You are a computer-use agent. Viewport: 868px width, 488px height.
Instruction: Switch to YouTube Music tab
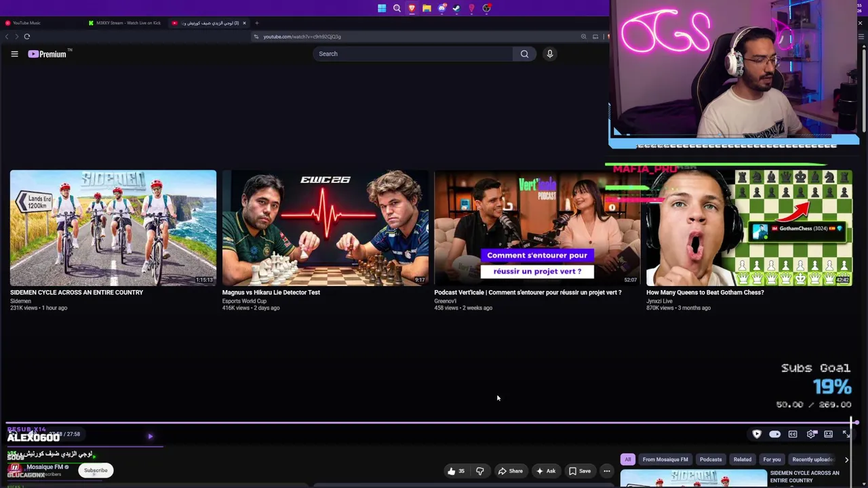pyautogui.click(x=41, y=23)
